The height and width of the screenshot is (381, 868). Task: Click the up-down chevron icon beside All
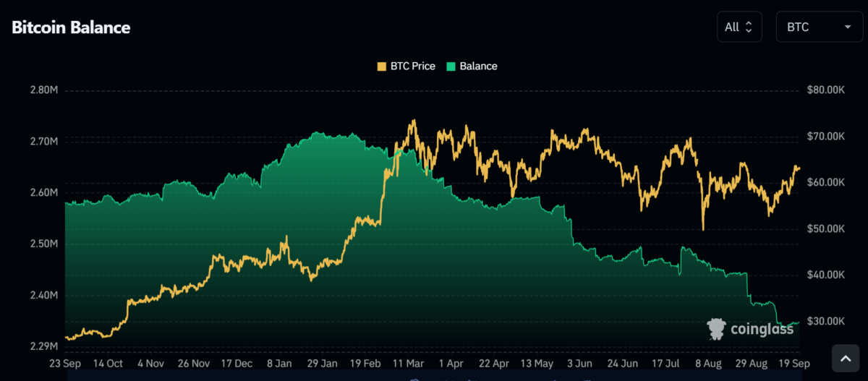(x=749, y=27)
